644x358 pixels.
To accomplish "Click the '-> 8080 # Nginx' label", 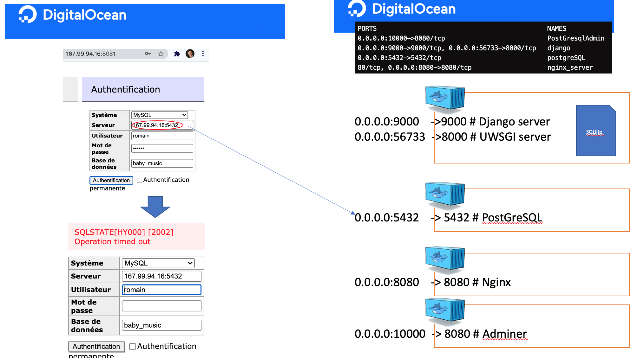I will pos(471,282).
